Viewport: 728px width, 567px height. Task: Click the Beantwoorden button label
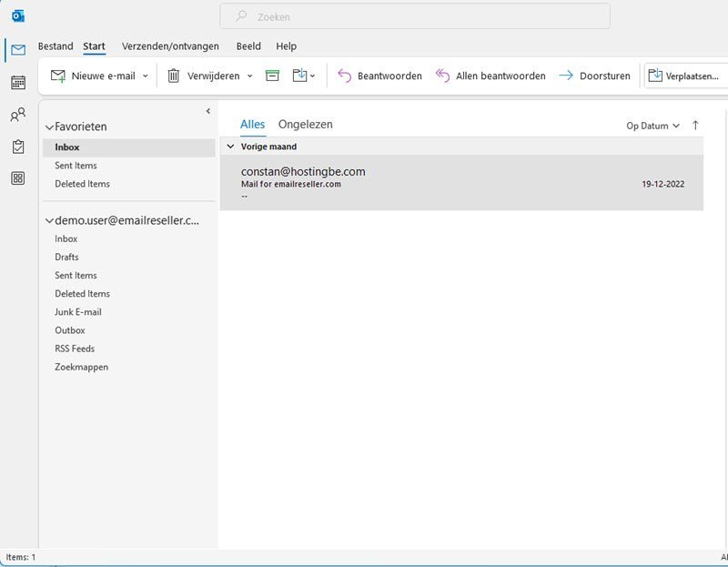pos(389,76)
